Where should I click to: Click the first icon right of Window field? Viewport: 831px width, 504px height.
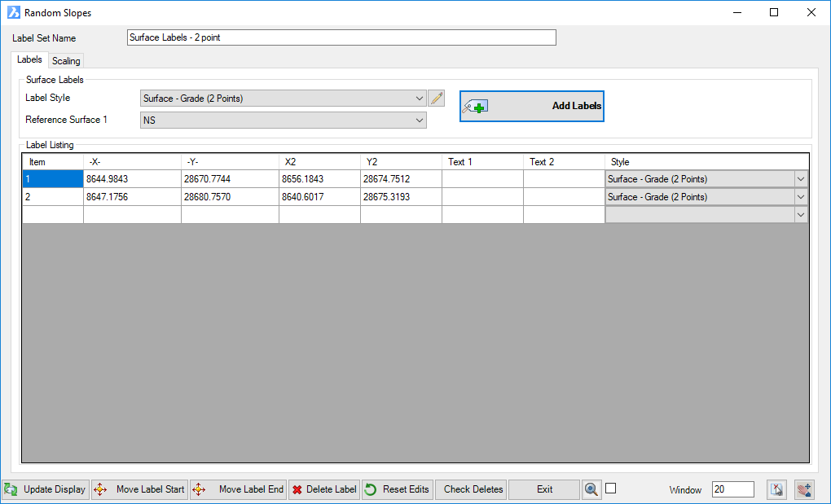776,489
